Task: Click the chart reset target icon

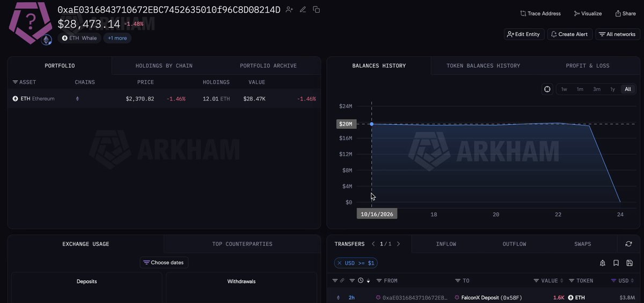Action: [547, 89]
